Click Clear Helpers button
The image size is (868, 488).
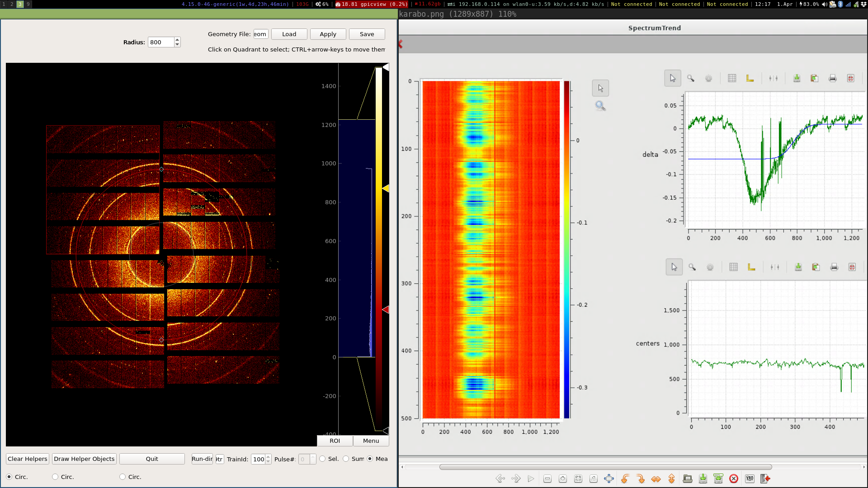tap(28, 459)
